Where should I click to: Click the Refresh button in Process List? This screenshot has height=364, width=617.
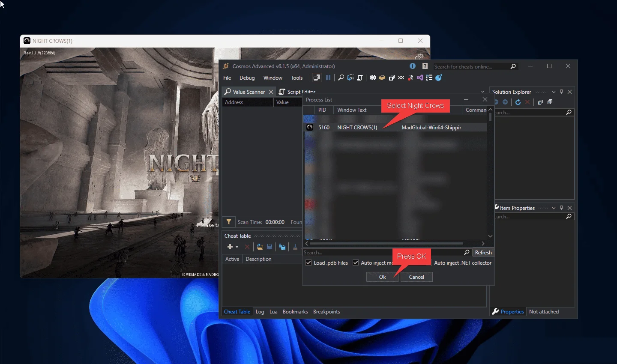pyautogui.click(x=483, y=252)
